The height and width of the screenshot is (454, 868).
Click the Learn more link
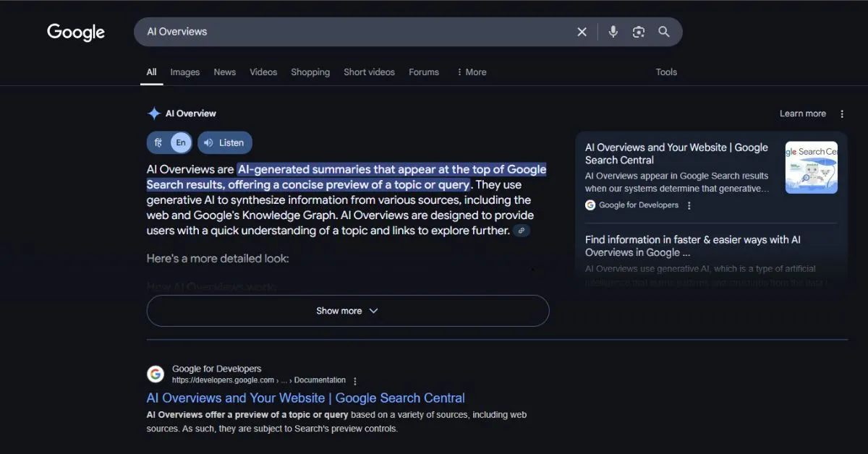pos(803,113)
